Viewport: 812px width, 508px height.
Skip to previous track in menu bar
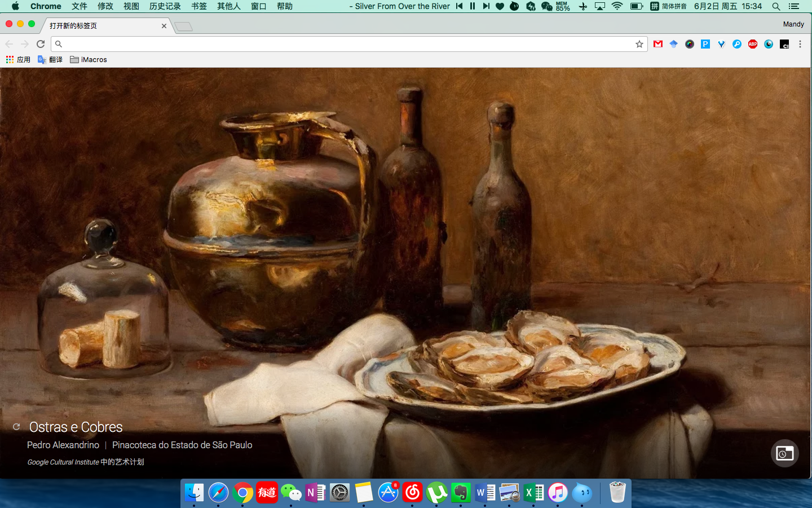(x=460, y=6)
